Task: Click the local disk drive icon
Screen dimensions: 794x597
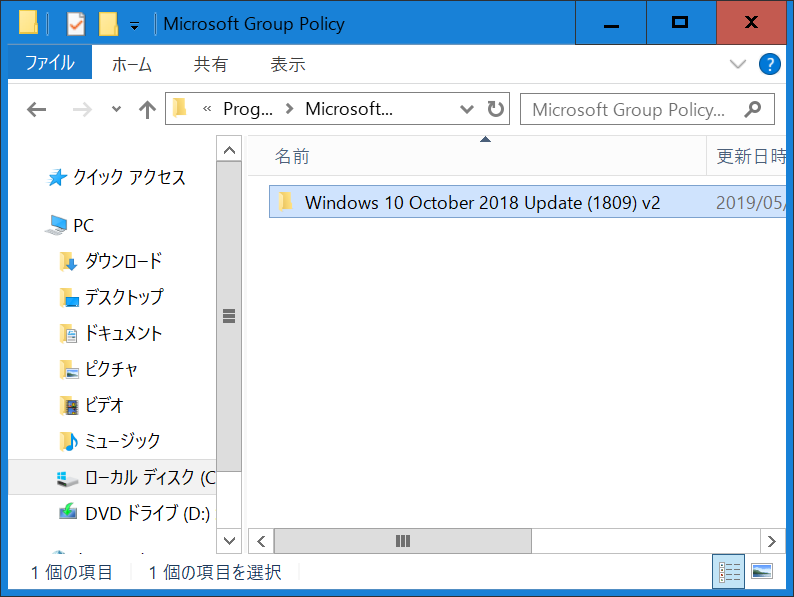Action: 67,478
